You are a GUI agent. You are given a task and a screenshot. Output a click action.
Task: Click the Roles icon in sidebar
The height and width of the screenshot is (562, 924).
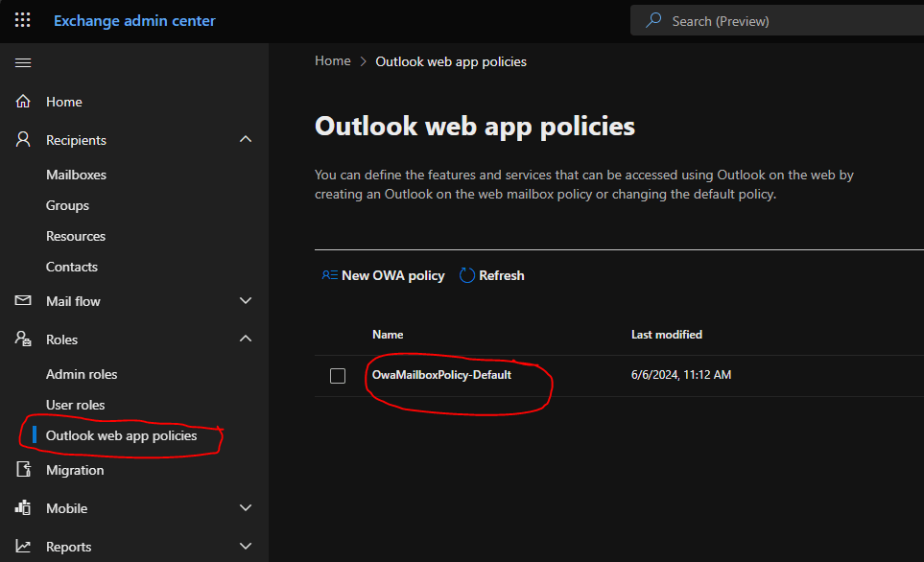pos(23,339)
